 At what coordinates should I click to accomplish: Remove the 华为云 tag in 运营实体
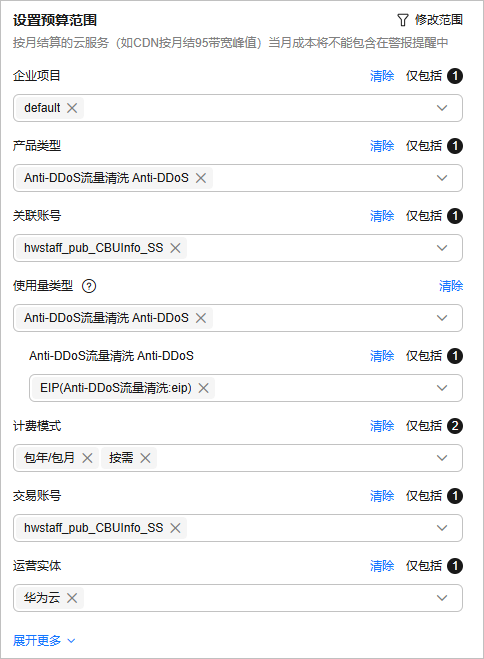72,598
